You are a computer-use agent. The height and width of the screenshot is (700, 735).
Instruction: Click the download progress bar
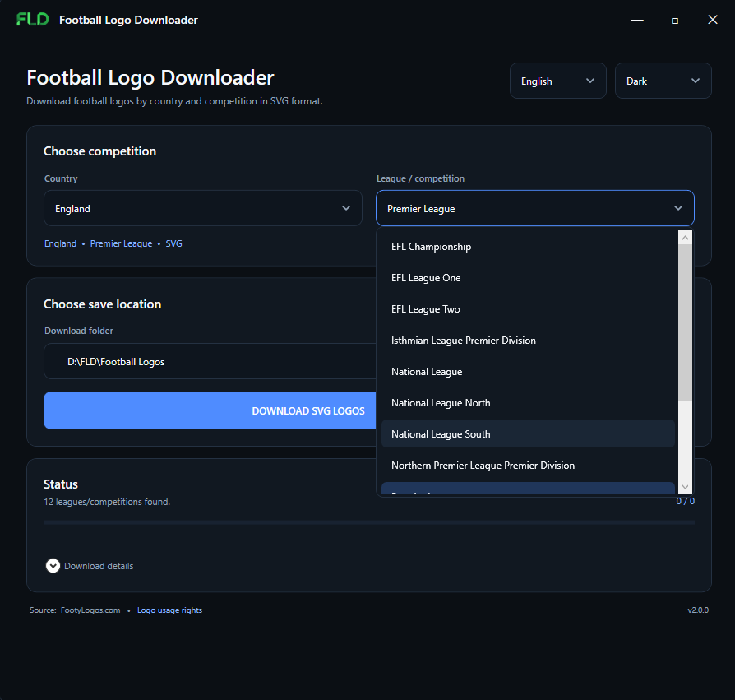[x=369, y=522]
